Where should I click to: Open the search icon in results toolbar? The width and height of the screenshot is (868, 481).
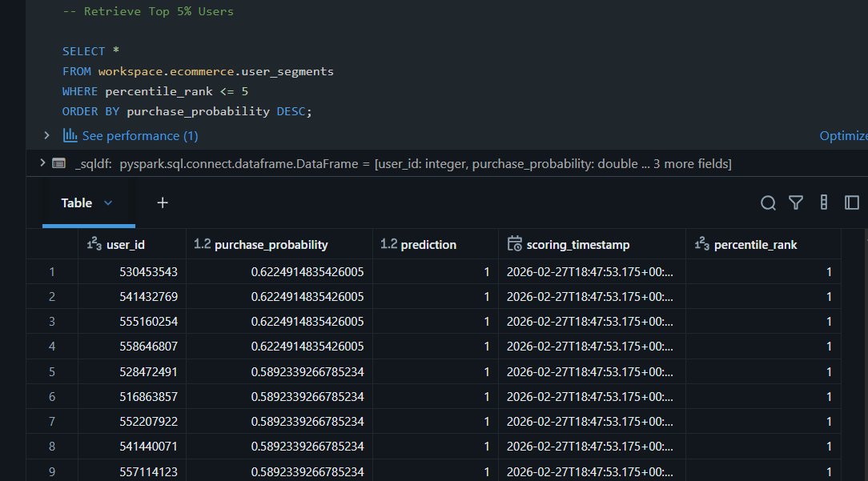click(768, 203)
